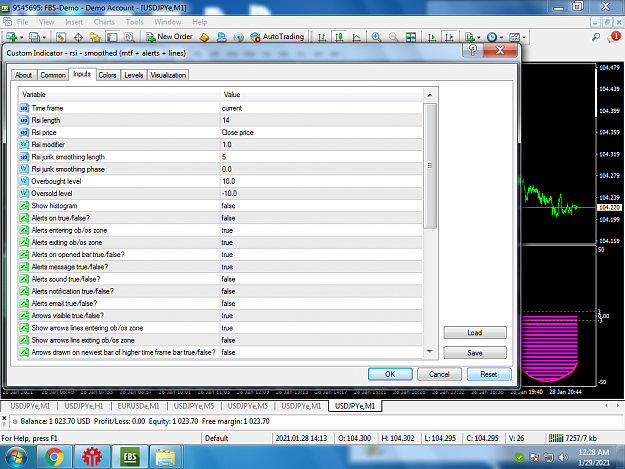
Task: Click the inputs list scroll down arrow
Action: 430,351
